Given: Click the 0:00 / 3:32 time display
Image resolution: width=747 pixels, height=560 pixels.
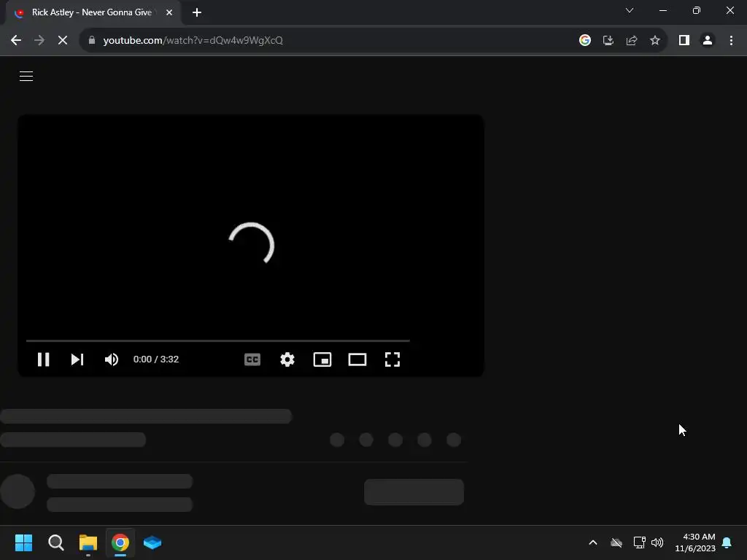Looking at the screenshot, I should coord(156,359).
